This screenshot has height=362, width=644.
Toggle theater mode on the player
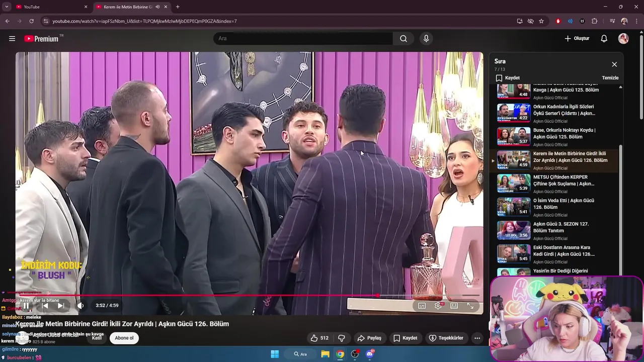click(x=454, y=306)
